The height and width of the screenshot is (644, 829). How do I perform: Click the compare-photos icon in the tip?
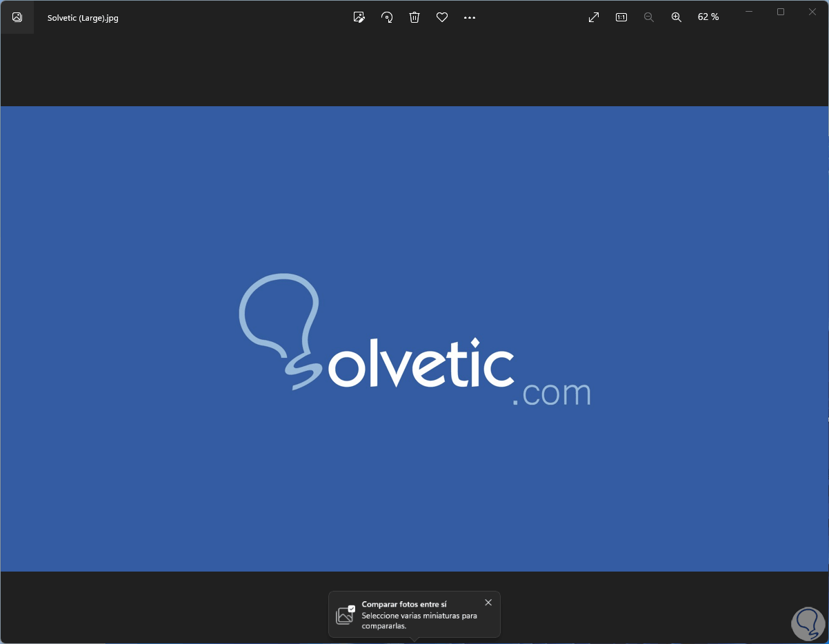point(345,614)
